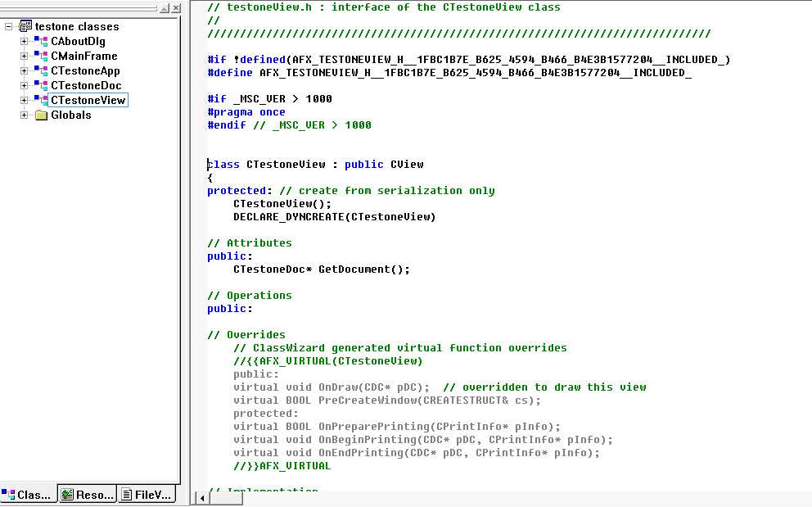Switch to the FileView tab
Image resolution: width=812 pixels, height=507 pixels.
(147, 495)
